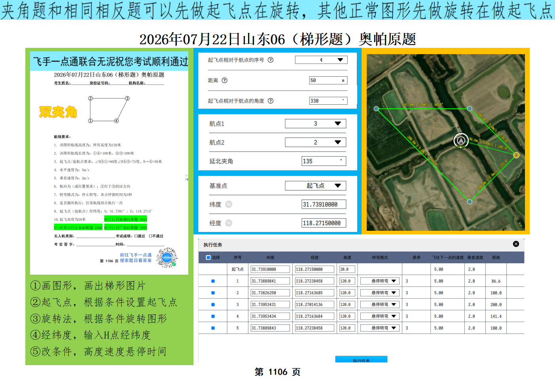This screenshot has width=555, height=392.
Task: Open green link 07月11日湖南01原题 1044
Action: 125,219
